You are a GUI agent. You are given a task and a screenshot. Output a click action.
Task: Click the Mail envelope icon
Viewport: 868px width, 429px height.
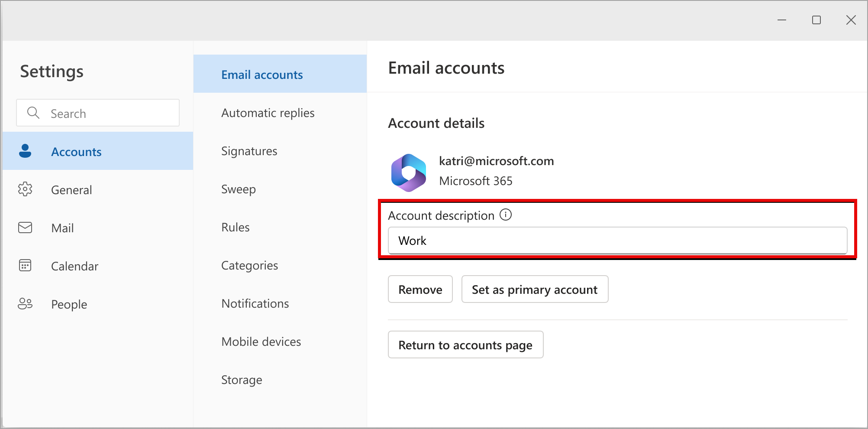25,227
